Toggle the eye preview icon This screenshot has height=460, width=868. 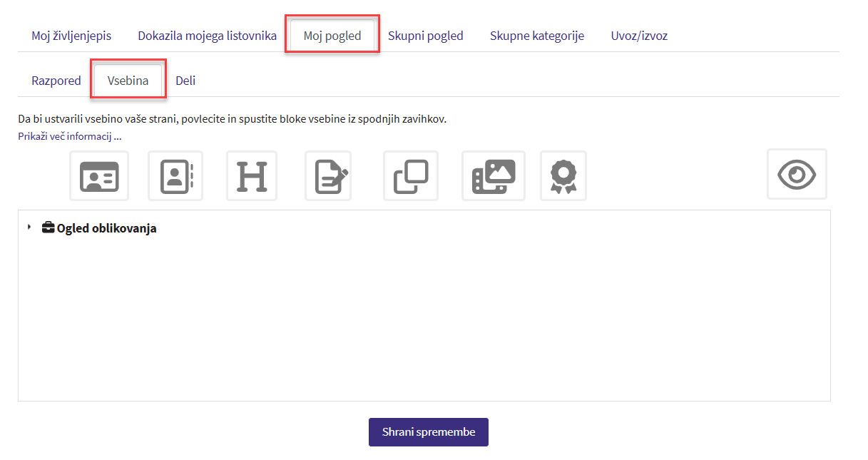click(x=797, y=174)
